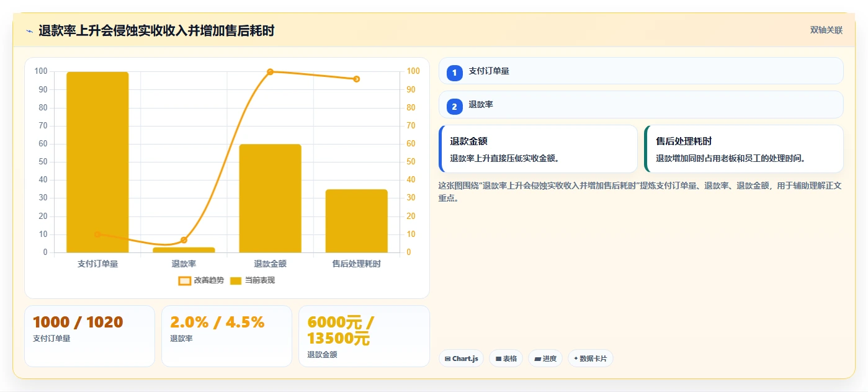Click the 数据卡片 tag chip
Viewport: 868px width, 392px height.
(x=590, y=359)
